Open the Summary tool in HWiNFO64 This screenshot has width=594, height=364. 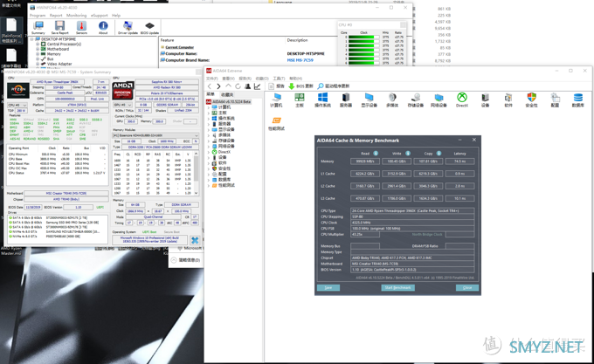[x=38, y=28]
